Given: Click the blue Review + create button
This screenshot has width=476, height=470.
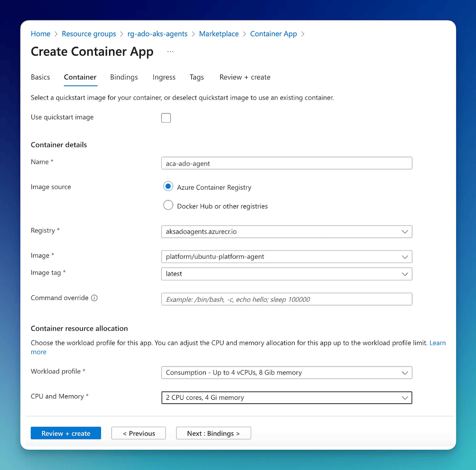Looking at the screenshot, I should click(66, 433).
